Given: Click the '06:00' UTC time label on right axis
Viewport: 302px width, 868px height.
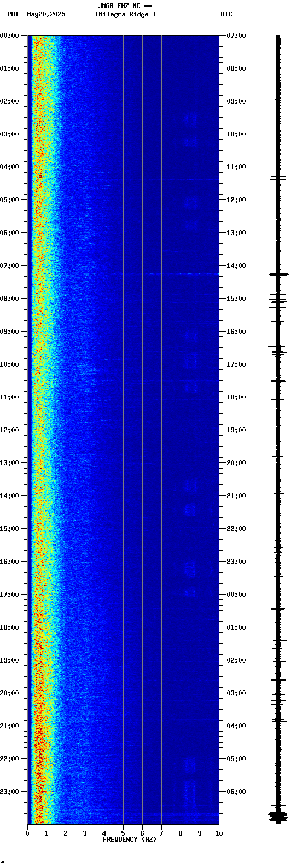Looking at the screenshot, I should 236,792.
